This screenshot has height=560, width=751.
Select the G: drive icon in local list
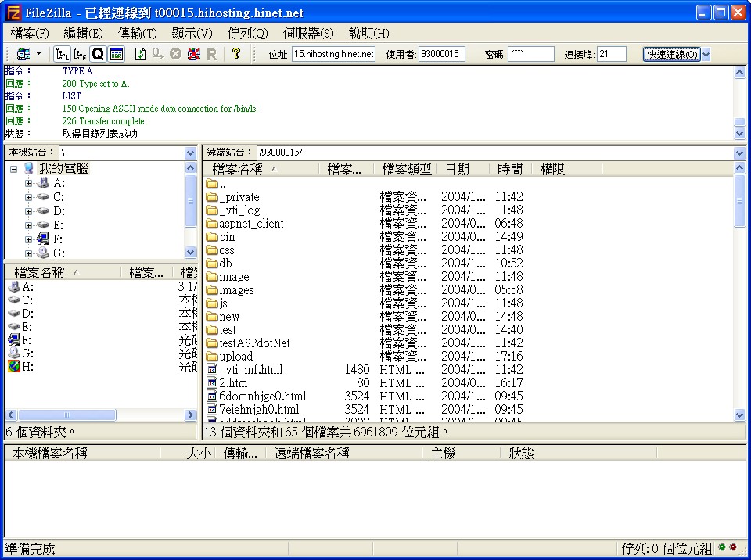pyautogui.click(x=14, y=353)
